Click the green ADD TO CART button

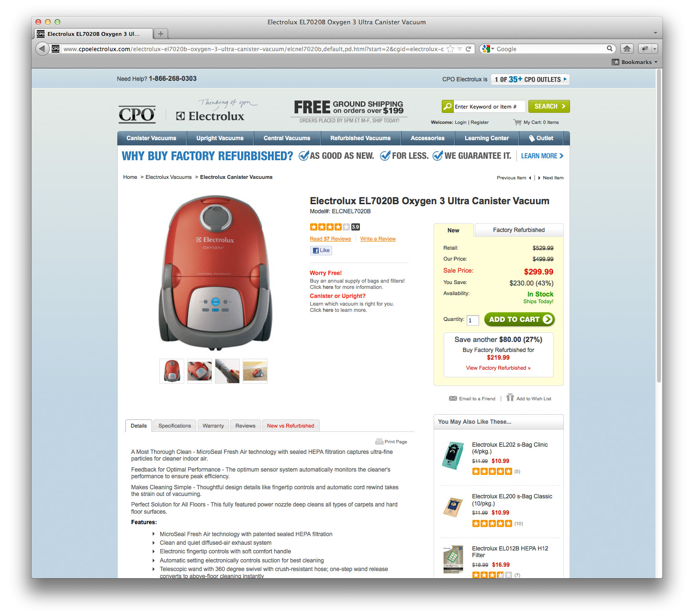pyautogui.click(x=519, y=319)
